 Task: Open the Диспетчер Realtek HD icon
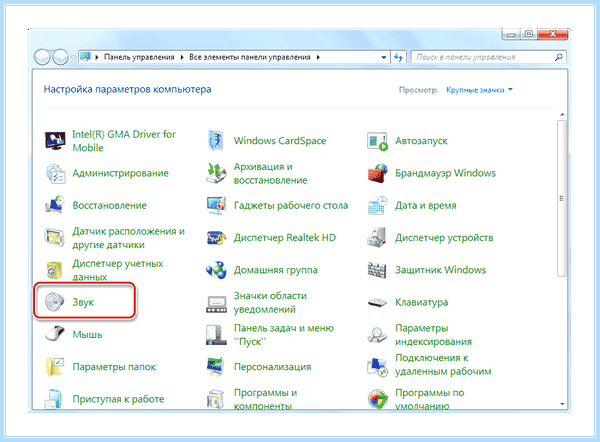click(x=216, y=238)
